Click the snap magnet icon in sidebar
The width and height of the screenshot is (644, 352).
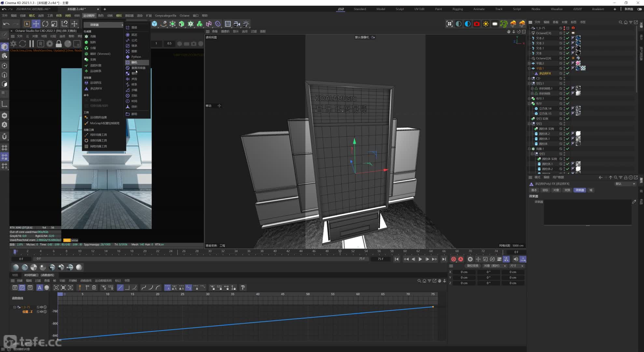pyautogui.click(x=5, y=137)
